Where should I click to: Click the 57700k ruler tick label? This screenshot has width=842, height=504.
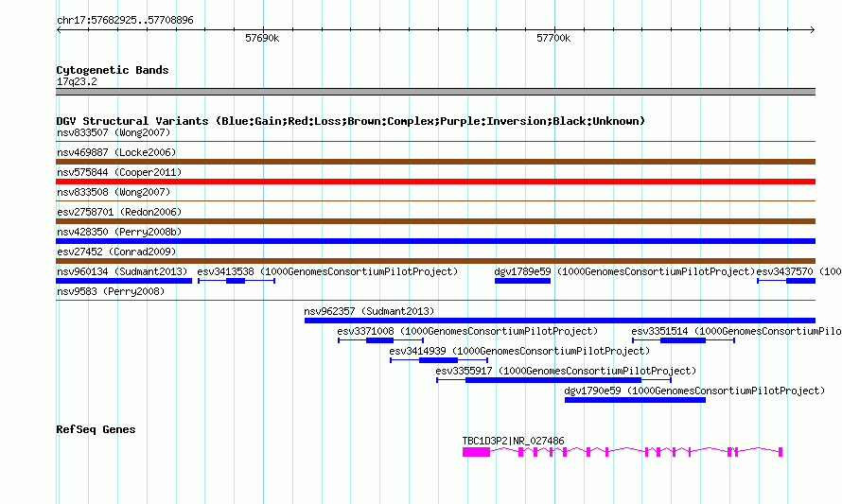pyautogui.click(x=553, y=38)
